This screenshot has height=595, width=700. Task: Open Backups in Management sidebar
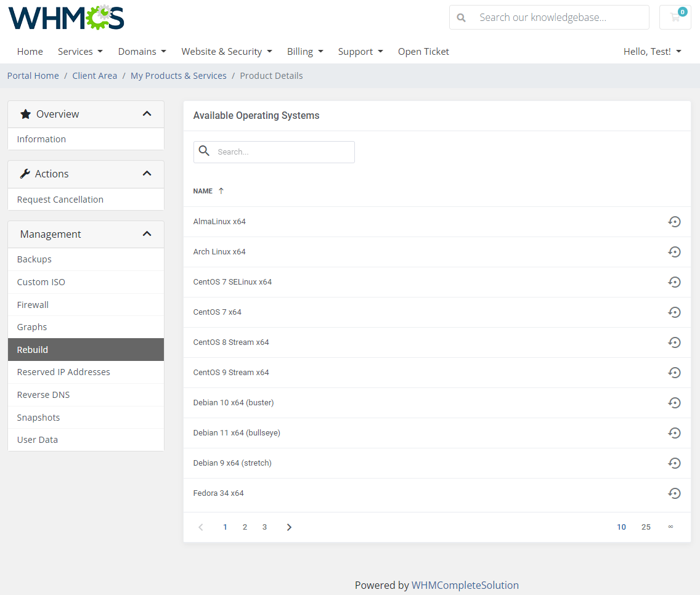86,259
